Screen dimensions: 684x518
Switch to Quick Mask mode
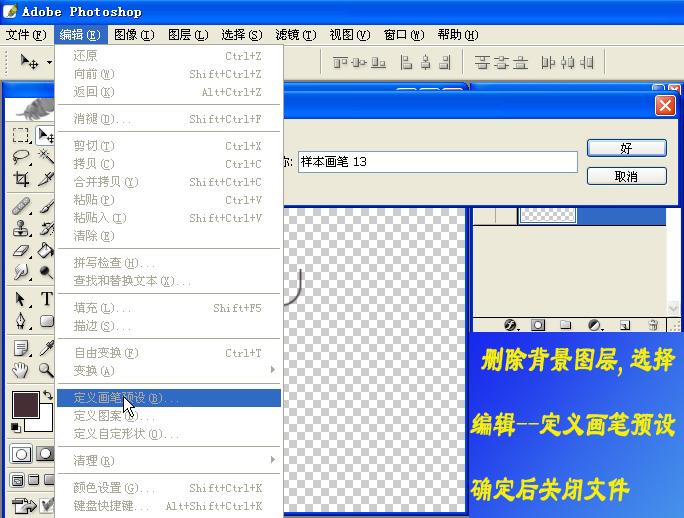(x=44, y=454)
